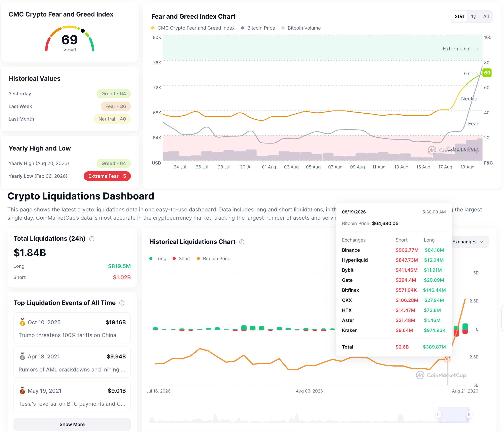Click the 19 Aug axis label
Viewport: 504px width, 432px height.
coord(467,167)
